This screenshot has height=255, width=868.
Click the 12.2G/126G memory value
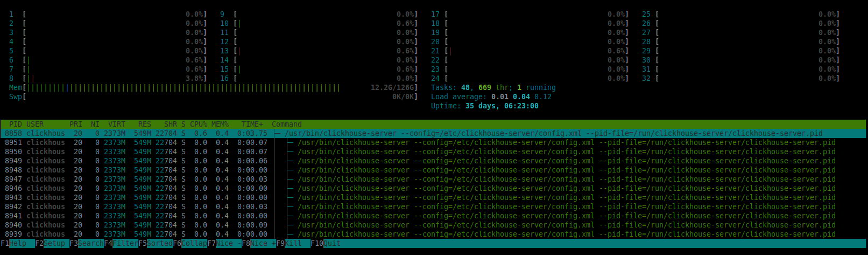[393, 87]
